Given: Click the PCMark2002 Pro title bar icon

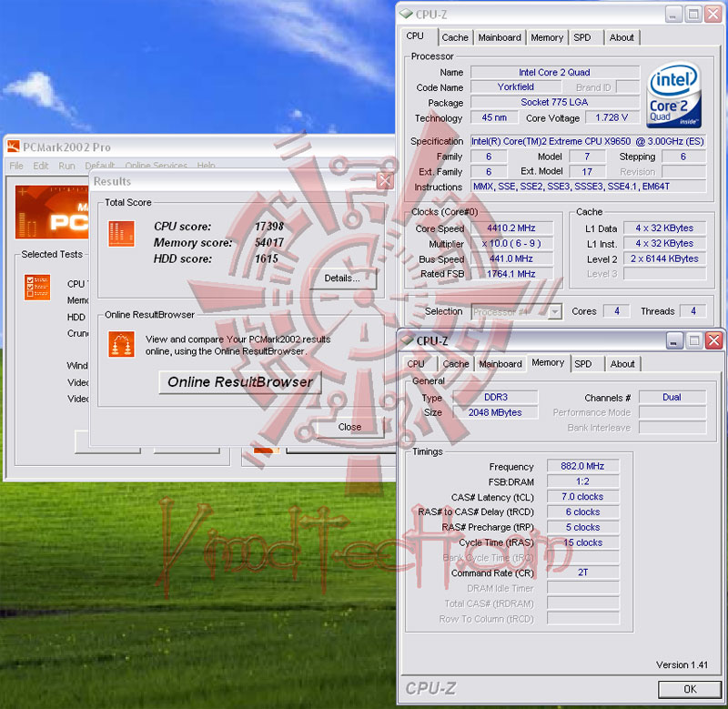Looking at the screenshot, I should [14, 147].
